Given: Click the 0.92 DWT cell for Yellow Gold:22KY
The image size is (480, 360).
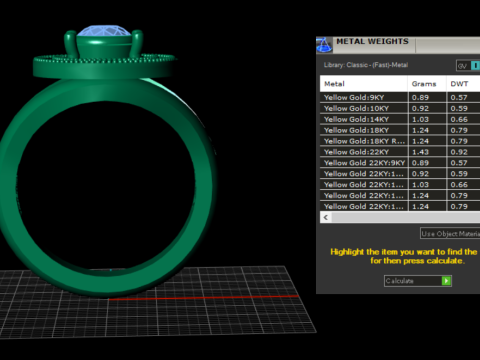Looking at the screenshot, I should coord(463,152).
